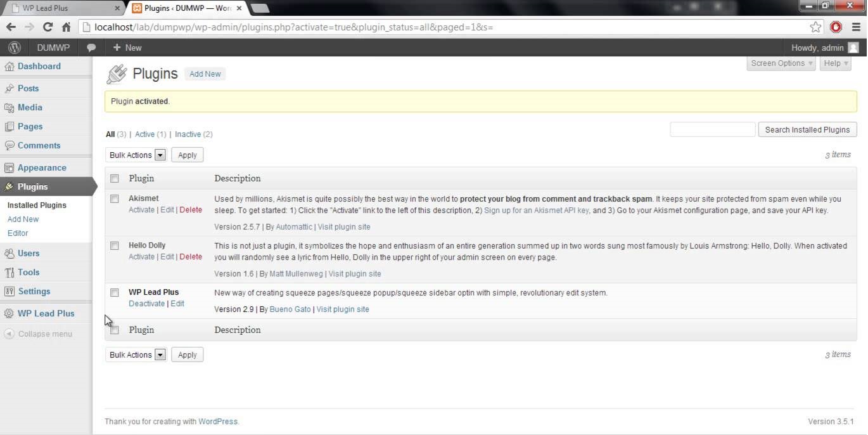Bookmark page with the star icon
The height and width of the screenshot is (435, 868).
click(815, 27)
